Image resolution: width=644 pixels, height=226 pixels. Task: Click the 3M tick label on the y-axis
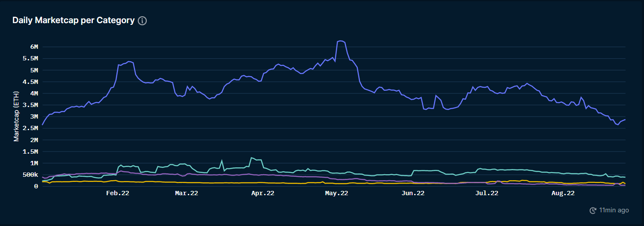point(33,116)
